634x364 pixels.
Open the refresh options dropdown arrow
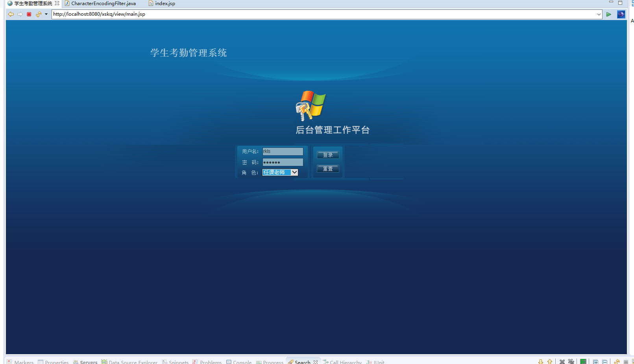point(46,14)
